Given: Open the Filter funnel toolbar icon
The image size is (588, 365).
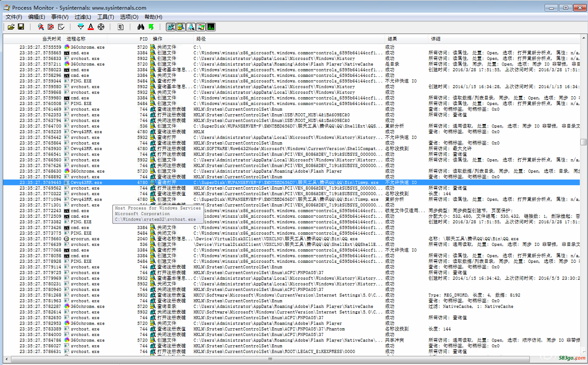Looking at the screenshot, I should click(81, 27).
